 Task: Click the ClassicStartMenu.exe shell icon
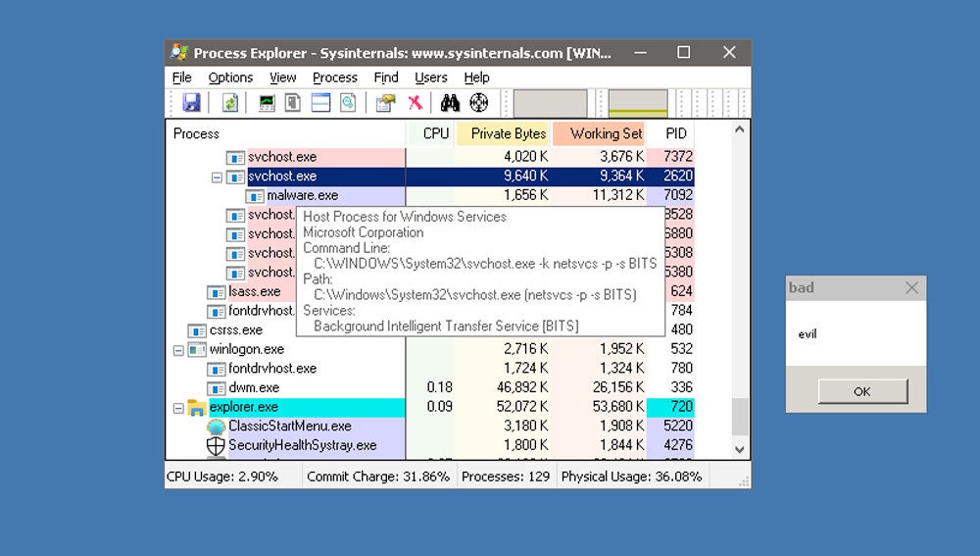[216, 427]
